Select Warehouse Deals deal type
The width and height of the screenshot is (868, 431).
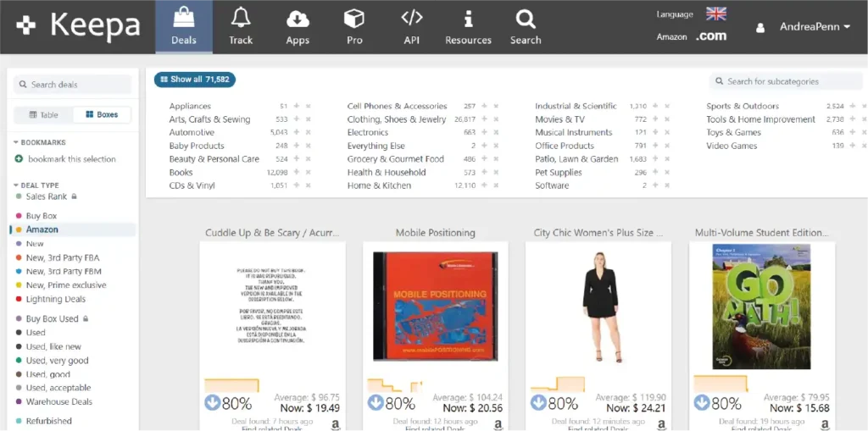pos(59,401)
